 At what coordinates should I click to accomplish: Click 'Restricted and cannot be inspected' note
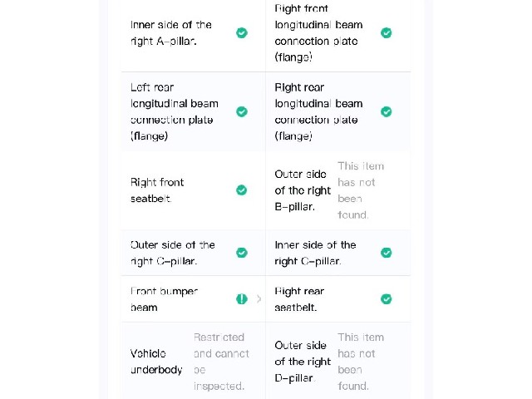221,362
